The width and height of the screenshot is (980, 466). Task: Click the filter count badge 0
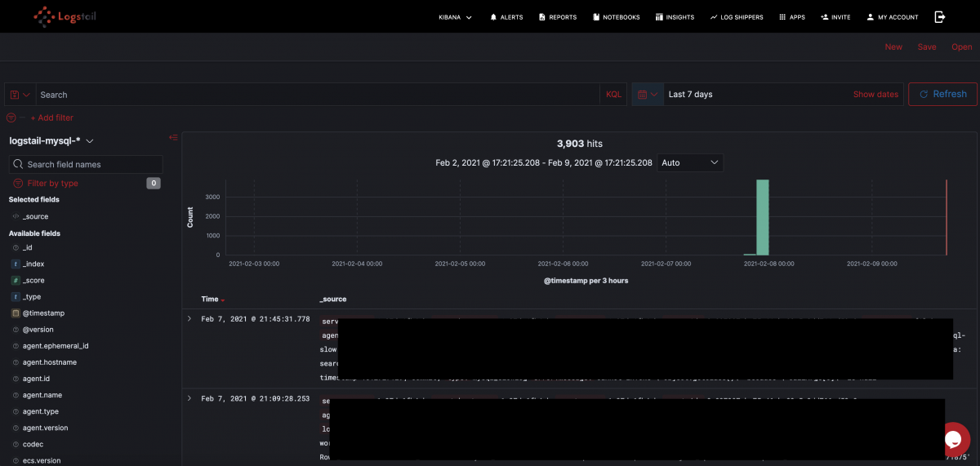point(154,184)
